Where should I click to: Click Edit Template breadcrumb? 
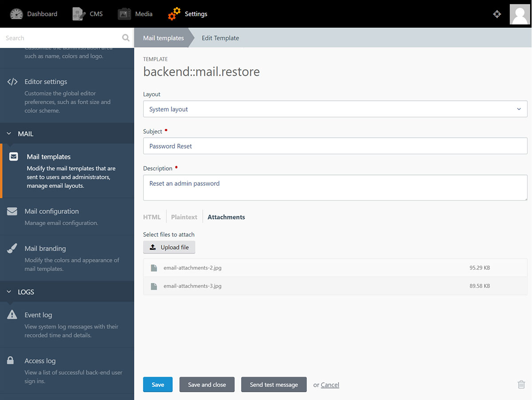(x=220, y=38)
